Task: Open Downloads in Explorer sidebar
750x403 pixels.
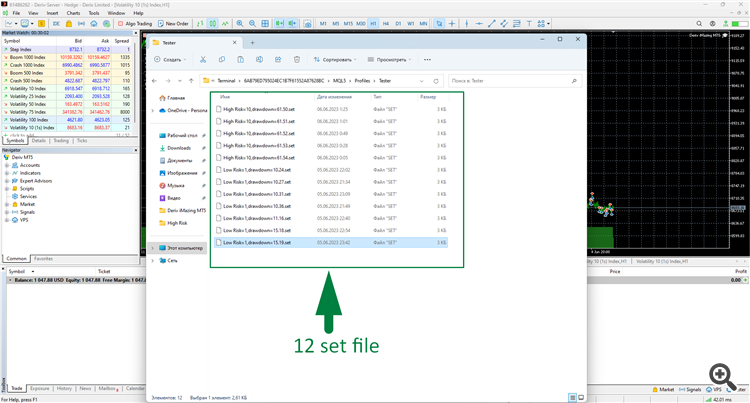Action: [x=179, y=148]
